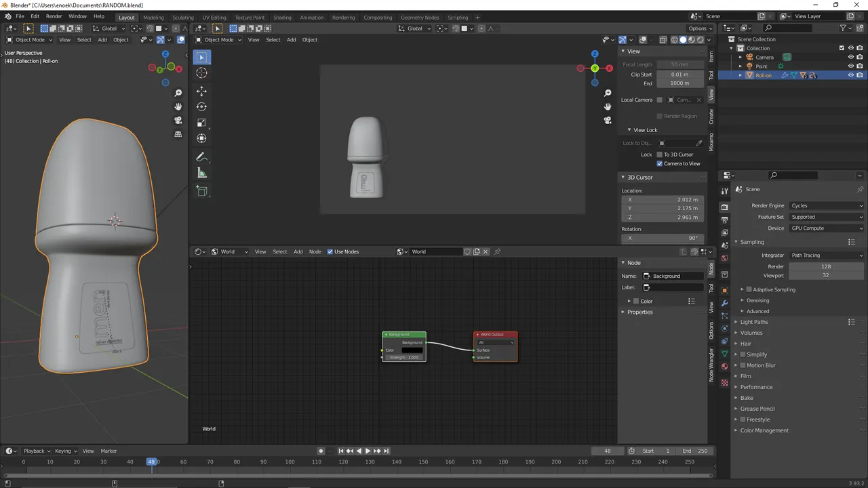Click the Options button in viewport header

click(x=701, y=28)
